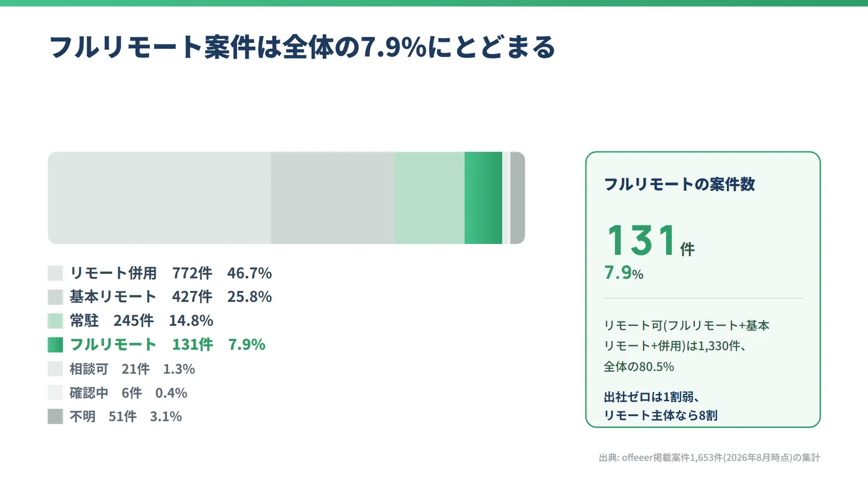Click the 常駐 legend color swatch
The image size is (868, 488).
55,321
